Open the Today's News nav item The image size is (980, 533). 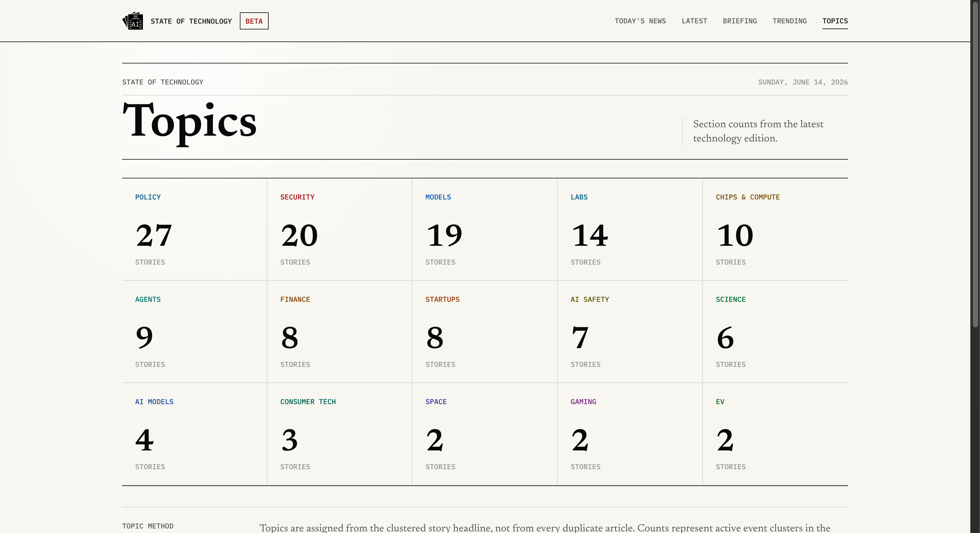pyautogui.click(x=640, y=21)
